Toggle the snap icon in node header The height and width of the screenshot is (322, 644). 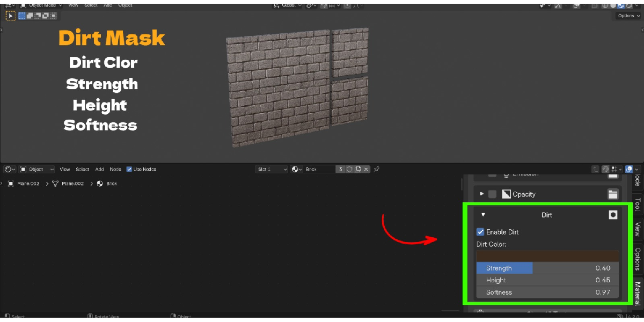point(605,169)
